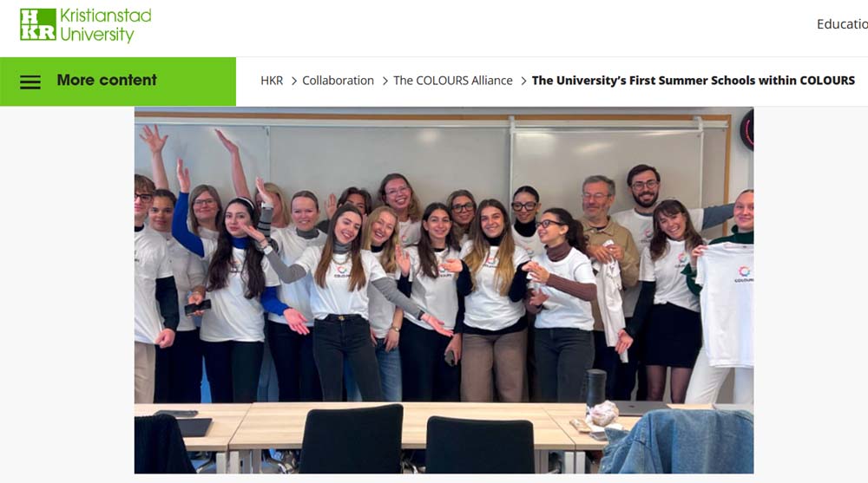Click the Kristianstad University wordmark
The height and width of the screenshot is (483, 868).
[105, 25]
